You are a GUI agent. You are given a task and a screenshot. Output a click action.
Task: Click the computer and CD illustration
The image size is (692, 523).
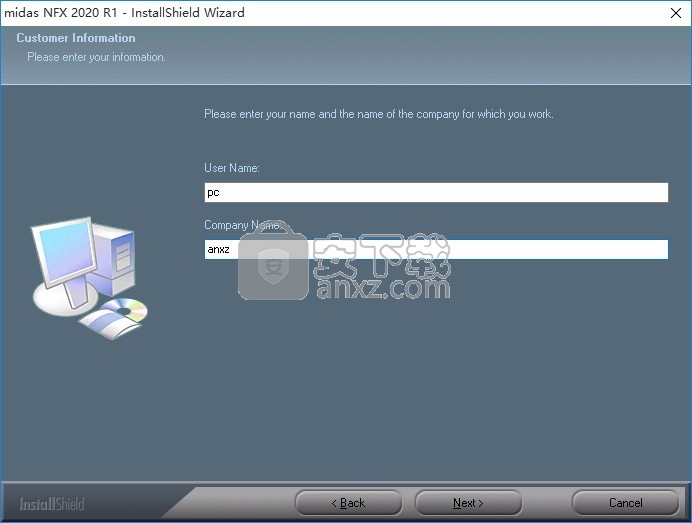[90, 278]
